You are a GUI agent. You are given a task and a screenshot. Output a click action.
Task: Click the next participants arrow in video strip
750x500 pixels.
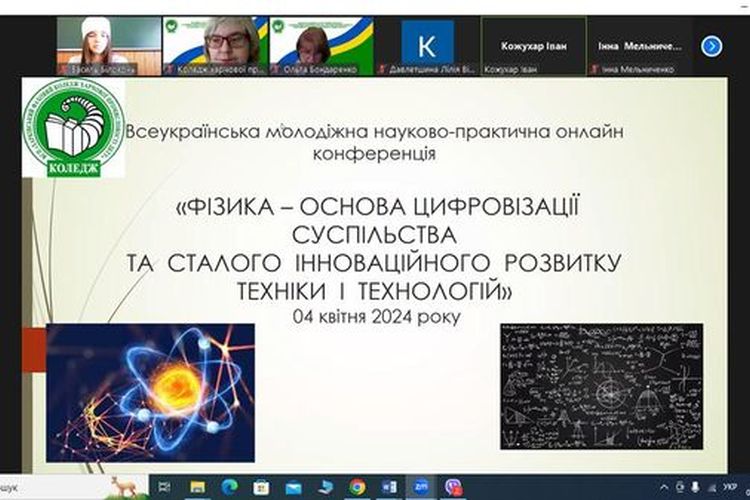click(x=711, y=45)
